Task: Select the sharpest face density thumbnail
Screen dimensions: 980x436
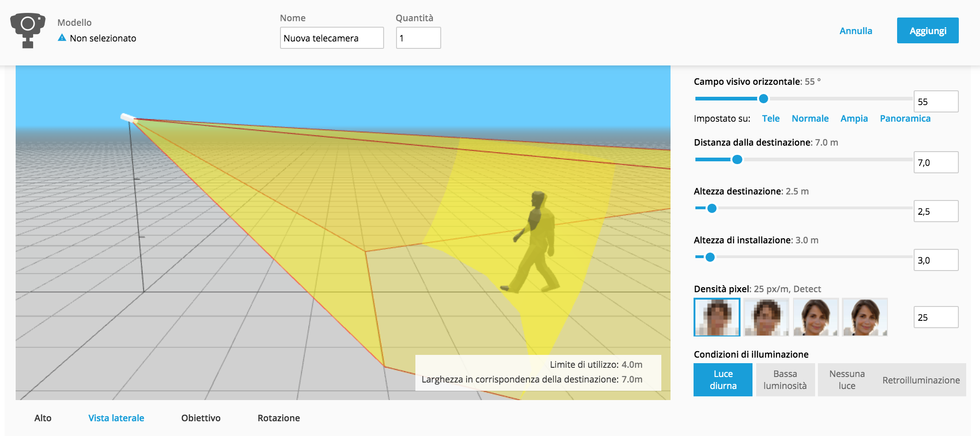Action: tap(864, 317)
